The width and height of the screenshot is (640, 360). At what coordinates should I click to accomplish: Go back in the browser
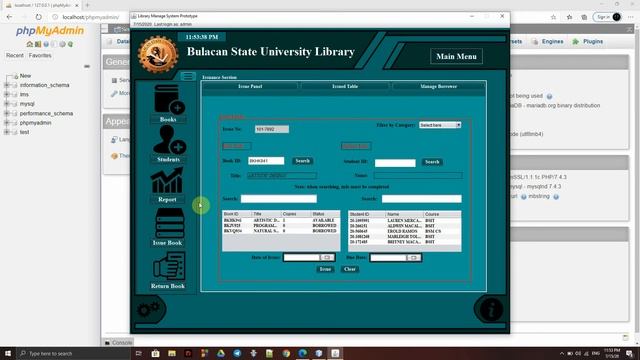point(9,17)
